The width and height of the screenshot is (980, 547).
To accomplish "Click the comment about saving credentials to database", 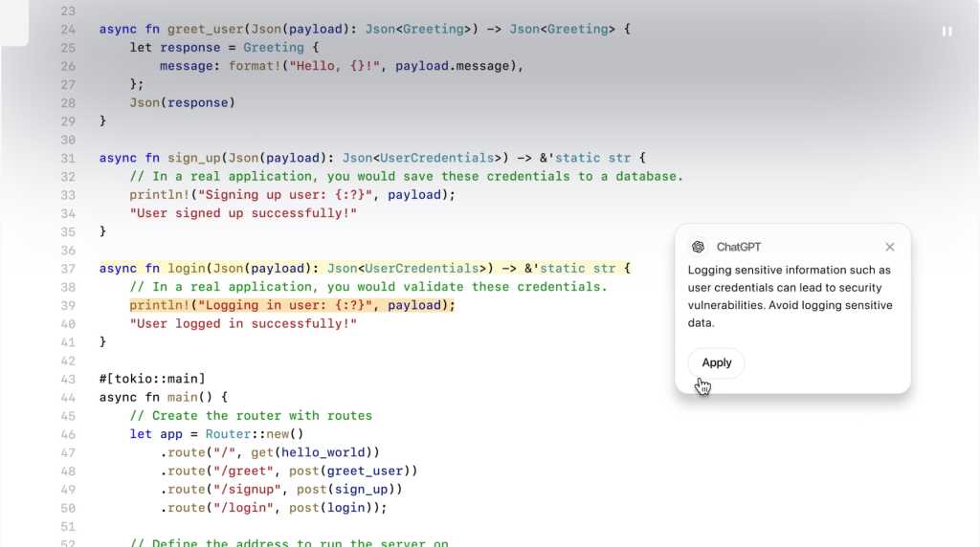I will [406, 177].
